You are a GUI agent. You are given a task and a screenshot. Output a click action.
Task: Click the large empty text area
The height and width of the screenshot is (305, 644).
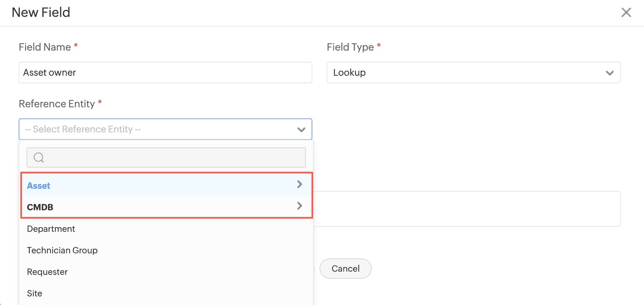(466, 209)
